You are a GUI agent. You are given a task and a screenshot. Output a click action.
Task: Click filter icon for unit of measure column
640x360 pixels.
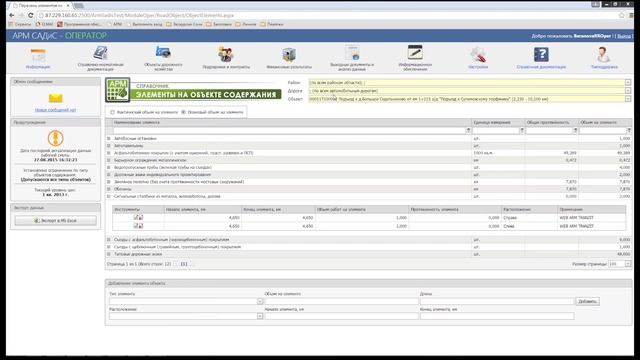pos(522,130)
